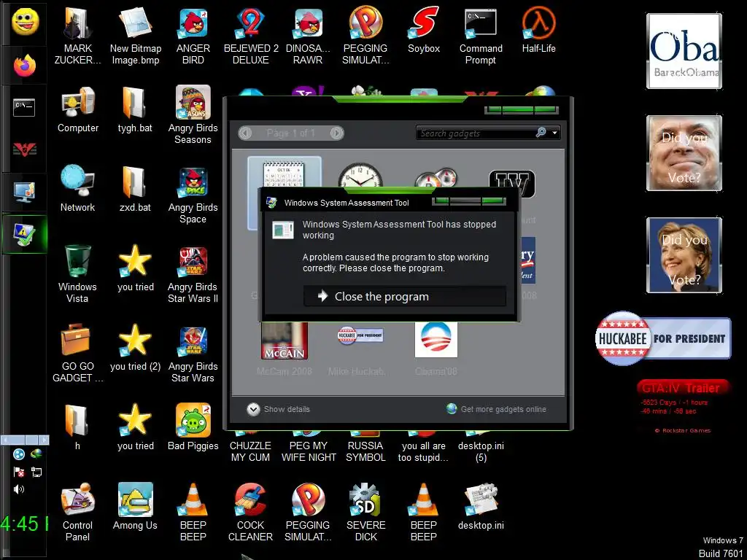This screenshot has height=560, width=747.
Task: Select the zxd.bat folder icon
Action: [x=135, y=190]
